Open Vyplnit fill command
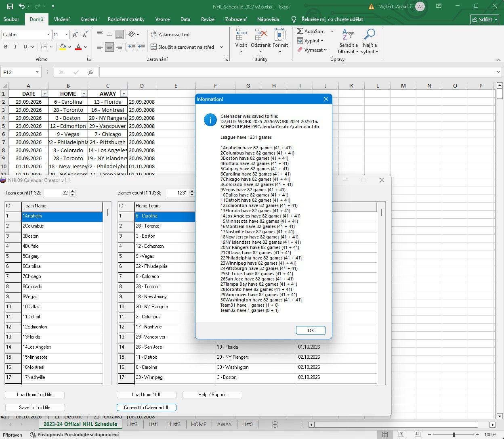Viewport: 504px width, 439px height. pos(310,41)
